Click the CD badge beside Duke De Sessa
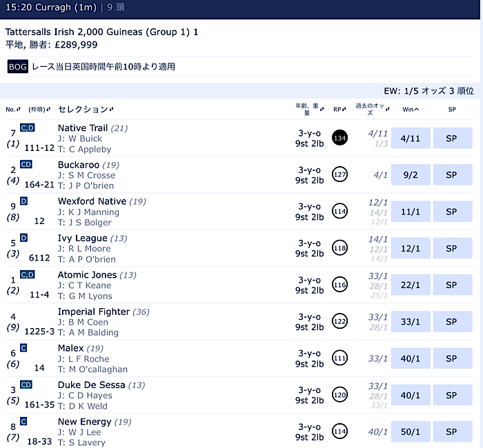Viewport: 483px width, 448px height. [x=26, y=385]
